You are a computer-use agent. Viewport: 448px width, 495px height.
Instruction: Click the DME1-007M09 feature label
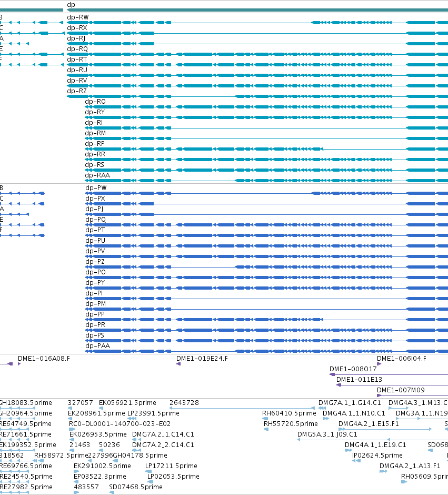401,390
